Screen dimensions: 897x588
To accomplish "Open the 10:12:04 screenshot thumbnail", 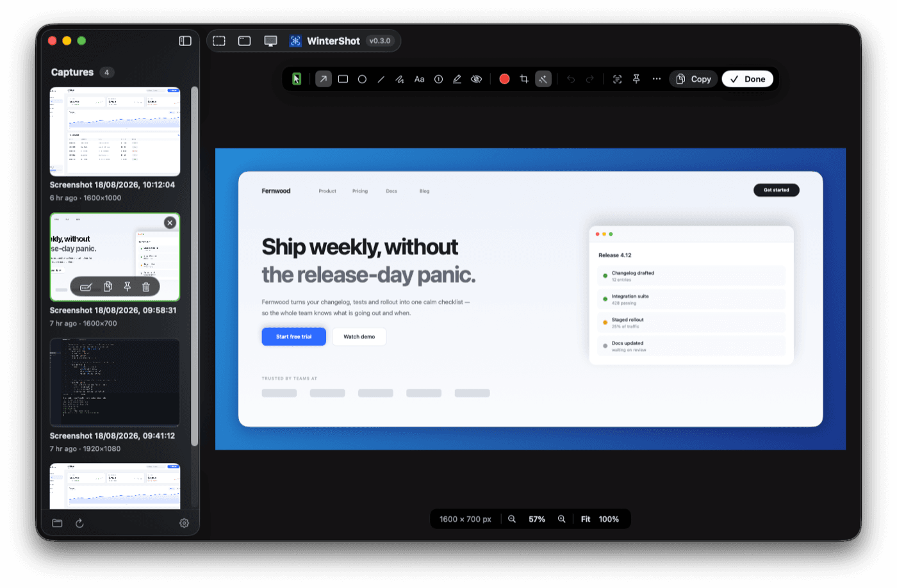I will (x=115, y=131).
